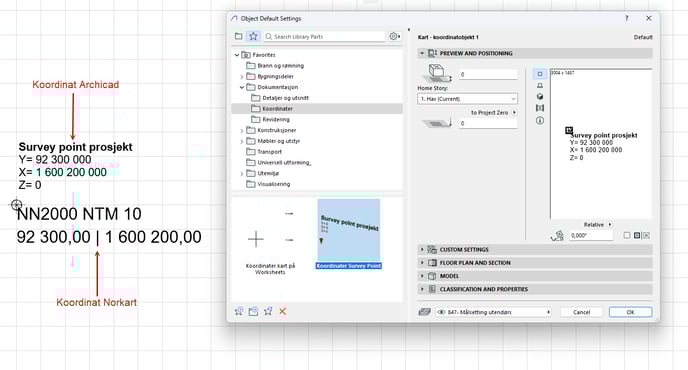Click the Koordinat Archicad label
The image size is (688, 370).
75,85
